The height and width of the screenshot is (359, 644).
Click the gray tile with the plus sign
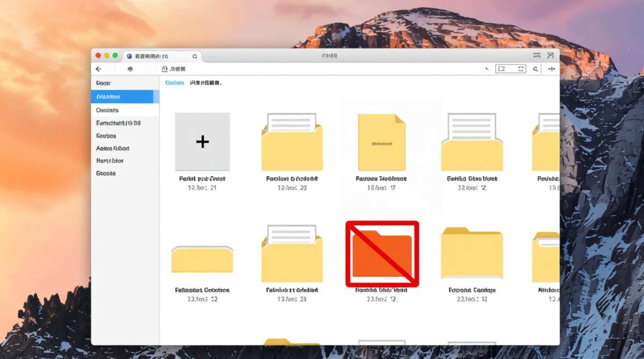[x=202, y=142]
